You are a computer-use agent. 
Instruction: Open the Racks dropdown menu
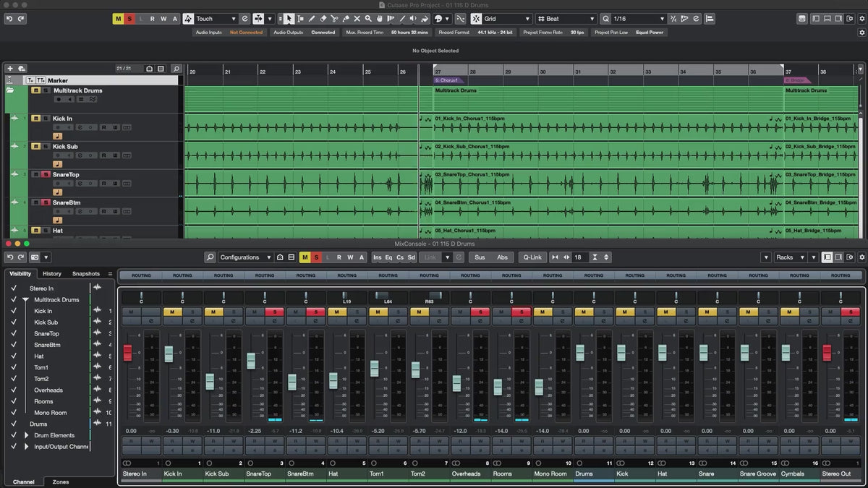pyautogui.click(x=788, y=257)
